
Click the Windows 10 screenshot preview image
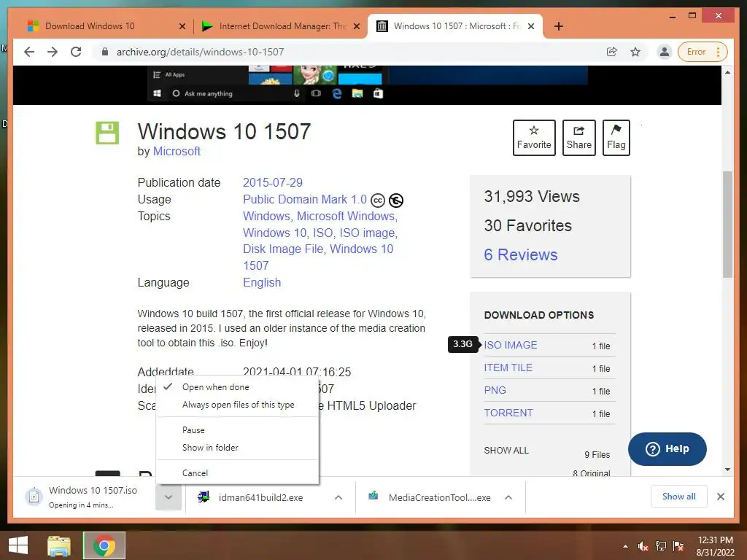coord(368,85)
